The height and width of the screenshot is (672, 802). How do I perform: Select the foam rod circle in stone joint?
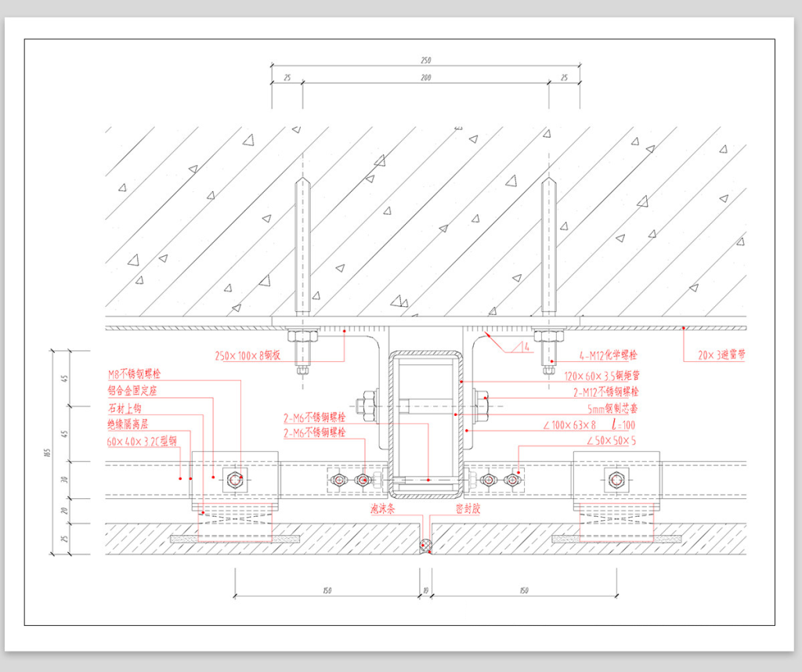tap(425, 546)
